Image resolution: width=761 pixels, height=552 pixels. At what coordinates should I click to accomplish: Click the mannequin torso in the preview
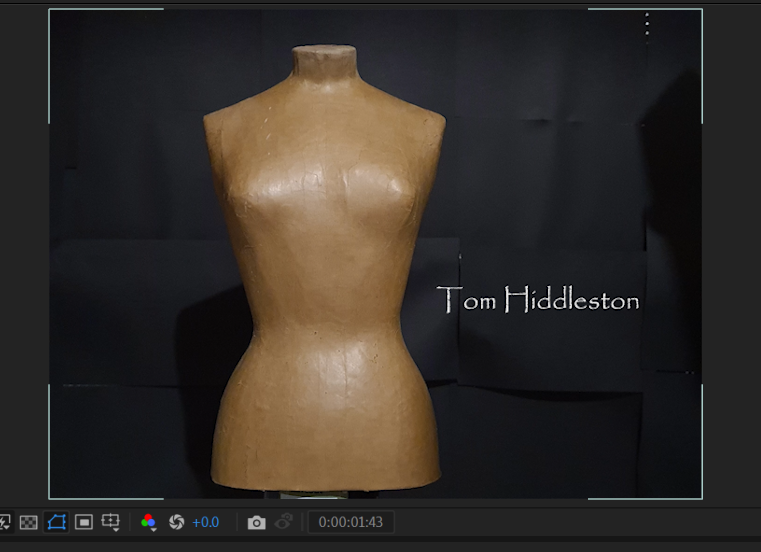coord(324,268)
